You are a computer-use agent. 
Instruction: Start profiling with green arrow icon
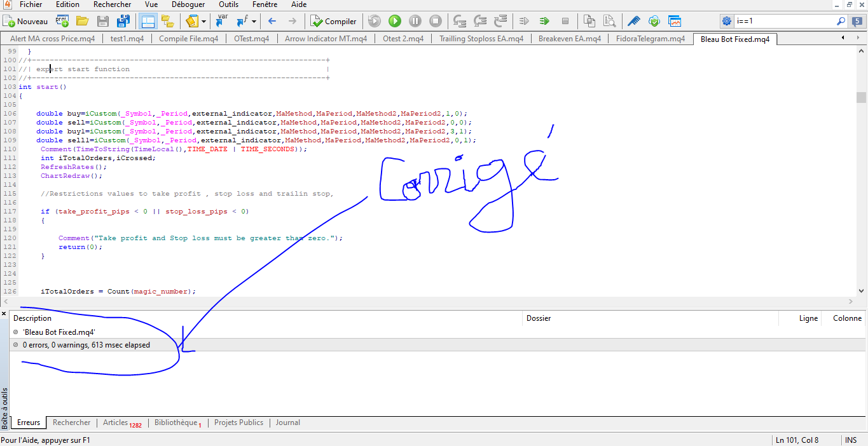[544, 21]
